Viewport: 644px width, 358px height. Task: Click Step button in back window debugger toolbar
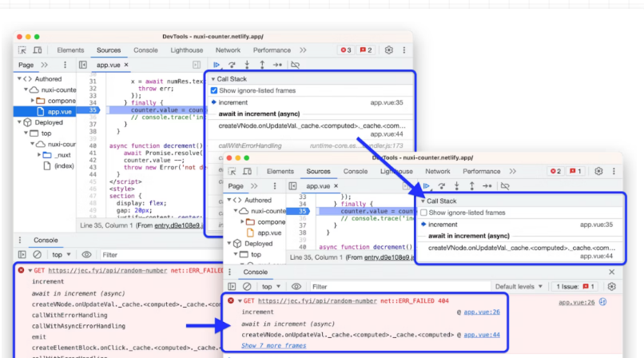point(277,65)
